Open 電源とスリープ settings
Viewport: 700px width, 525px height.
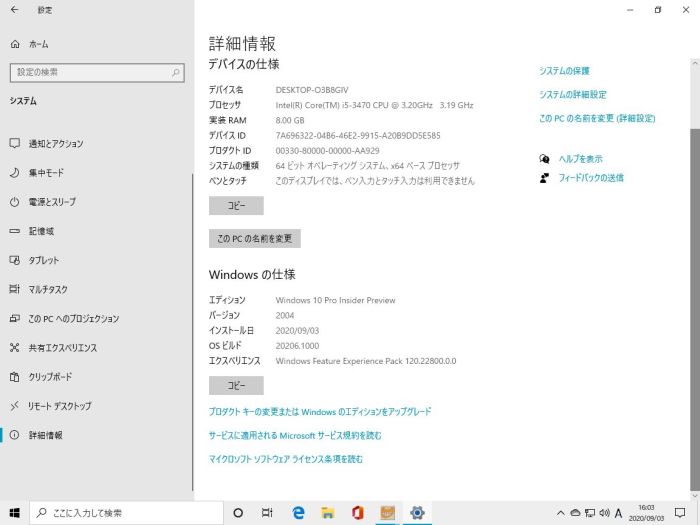(52, 201)
